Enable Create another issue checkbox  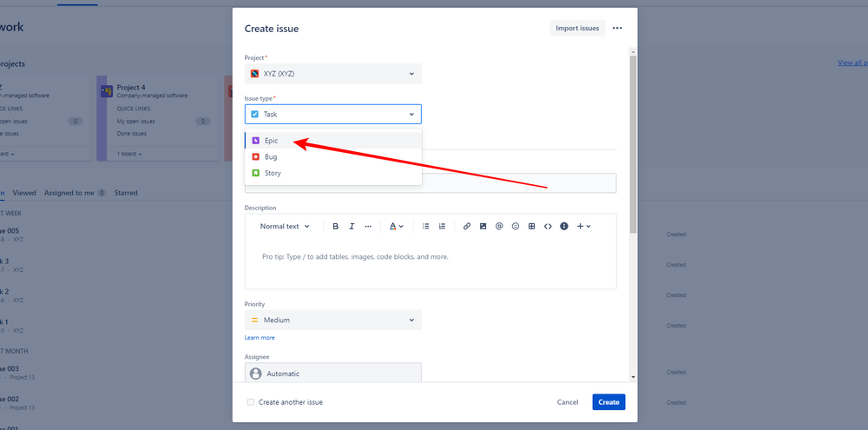point(251,402)
